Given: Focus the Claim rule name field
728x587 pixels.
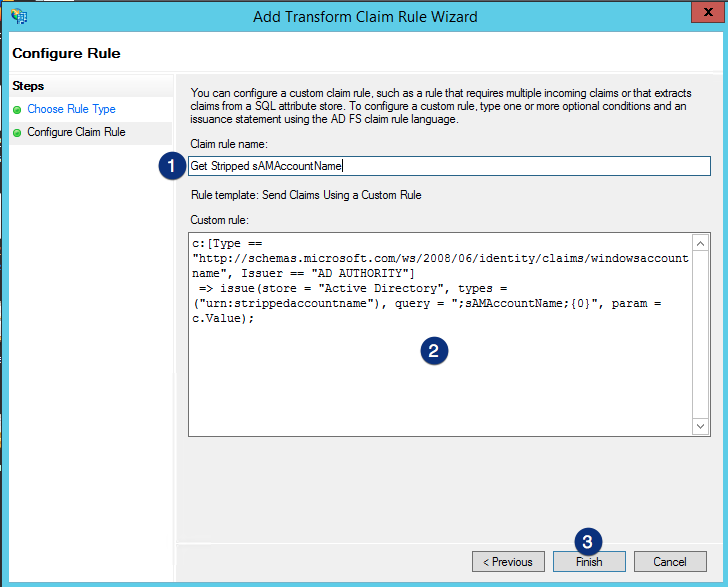Looking at the screenshot, I should coord(449,166).
